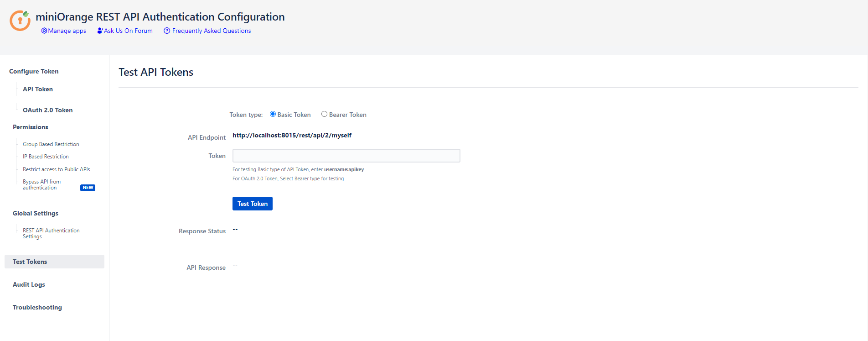The width and height of the screenshot is (868, 341).
Task: Click the Test API Tokens heading
Action: tap(156, 72)
